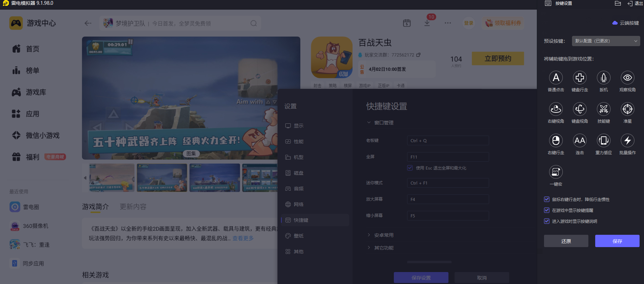Go back with the game center arrow

click(x=88, y=23)
